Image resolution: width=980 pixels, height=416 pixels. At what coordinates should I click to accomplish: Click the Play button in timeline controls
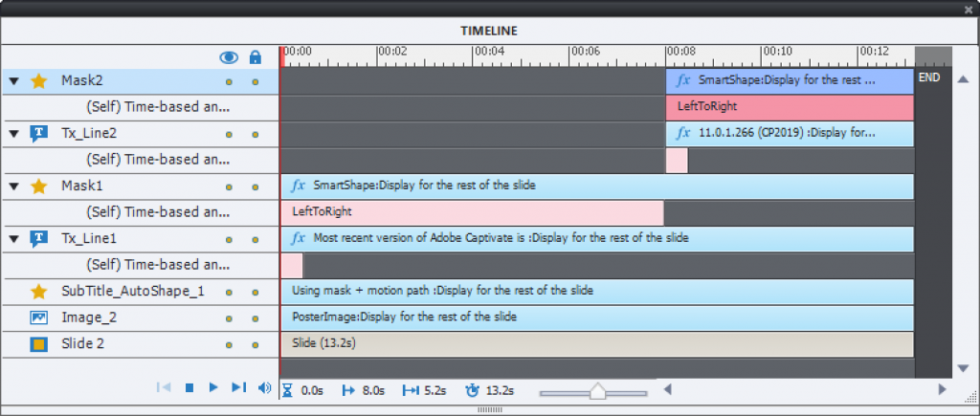click(x=213, y=387)
